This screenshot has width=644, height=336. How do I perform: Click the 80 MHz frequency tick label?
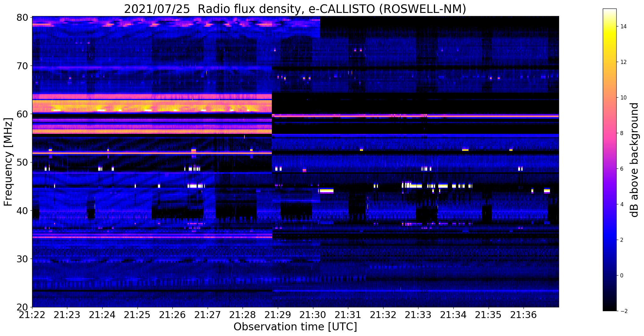[x=22, y=17]
